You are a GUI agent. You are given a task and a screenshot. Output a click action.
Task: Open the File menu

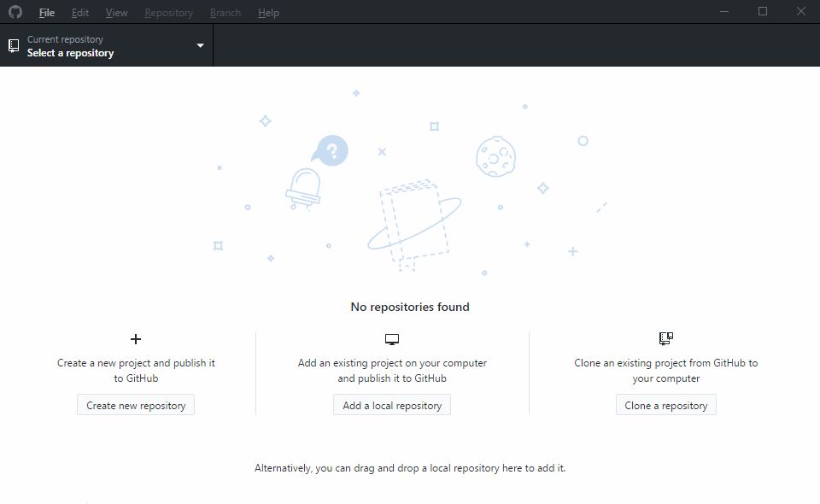tap(46, 13)
